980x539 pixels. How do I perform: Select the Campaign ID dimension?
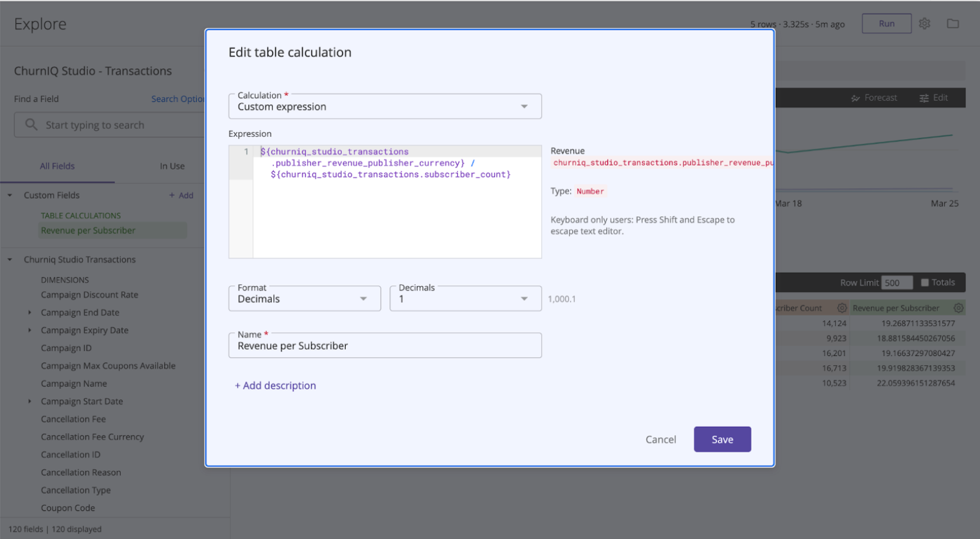click(x=66, y=348)
